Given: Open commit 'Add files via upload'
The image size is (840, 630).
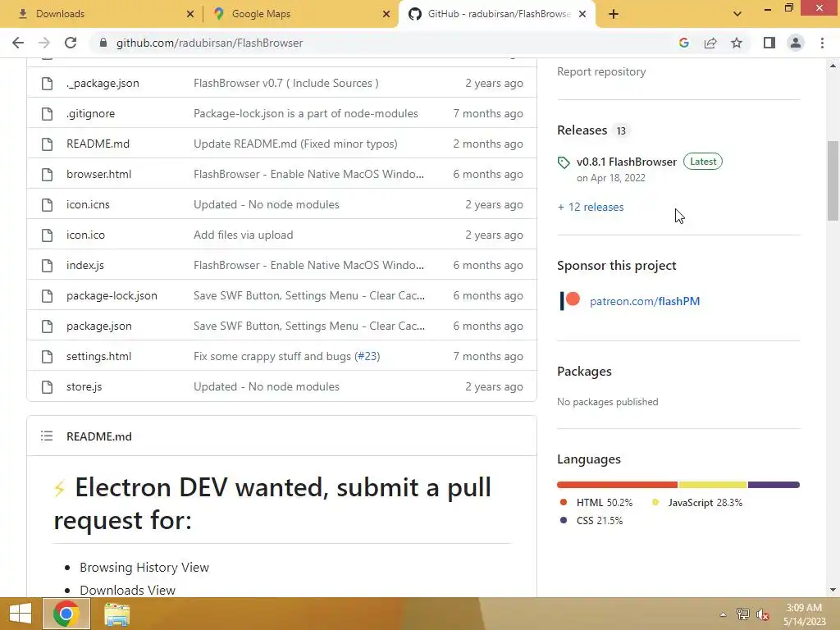Looking at the screenshot, I should [x=243, y=235].
